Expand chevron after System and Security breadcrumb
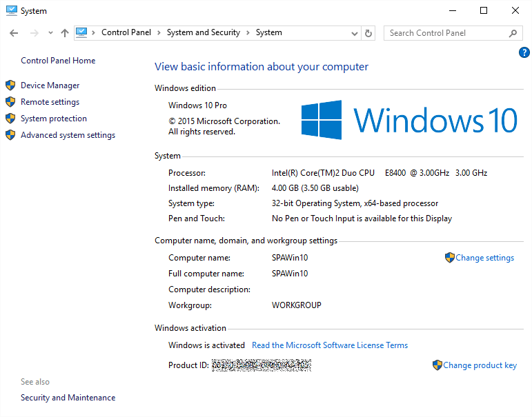532x417 pixels. coord(248,32)
